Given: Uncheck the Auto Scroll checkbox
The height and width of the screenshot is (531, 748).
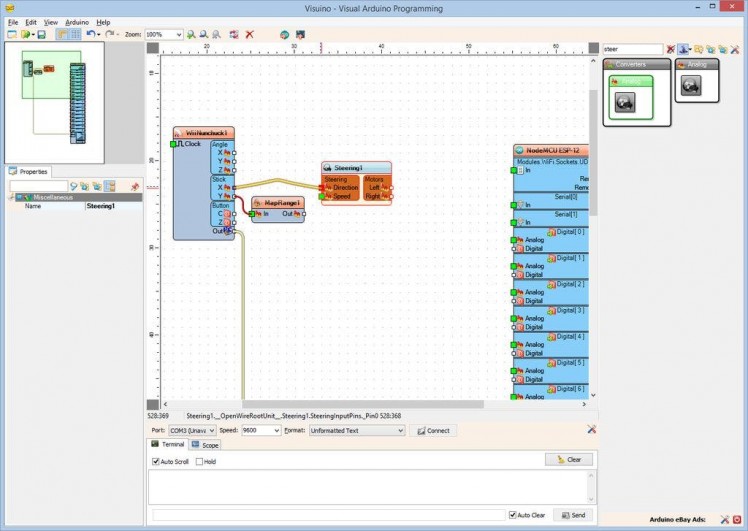Looking at the screenshot, I should [156, 462].
